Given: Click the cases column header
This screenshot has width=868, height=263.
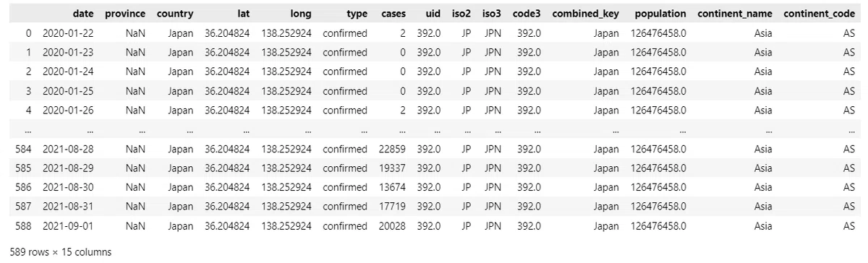Looking at the screenshot, I should [x=394, y=14].
